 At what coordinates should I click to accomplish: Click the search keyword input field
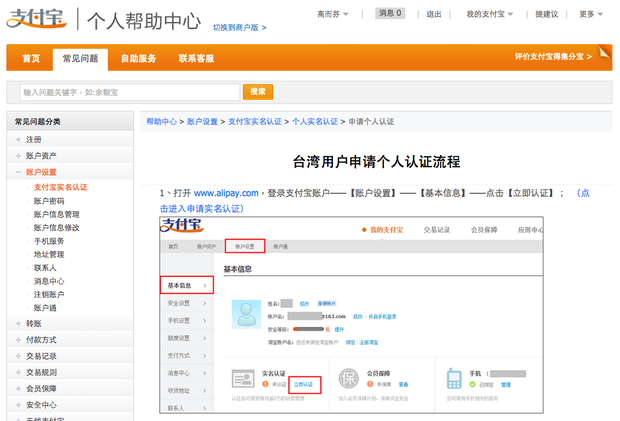128,92
